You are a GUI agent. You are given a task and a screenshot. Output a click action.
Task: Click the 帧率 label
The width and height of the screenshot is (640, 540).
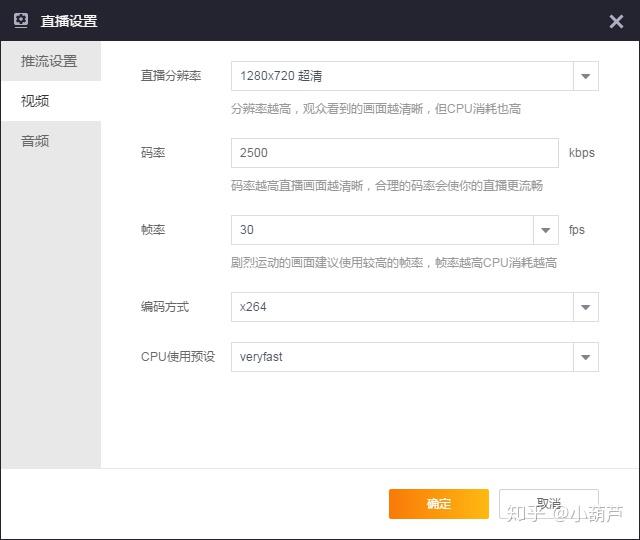coord(153,230)
